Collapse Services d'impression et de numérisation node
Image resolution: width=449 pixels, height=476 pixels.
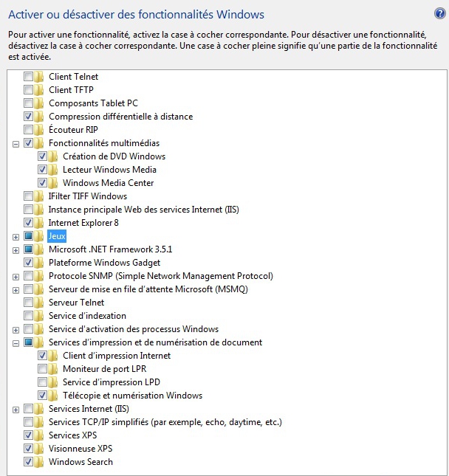[x=16, y=344]
